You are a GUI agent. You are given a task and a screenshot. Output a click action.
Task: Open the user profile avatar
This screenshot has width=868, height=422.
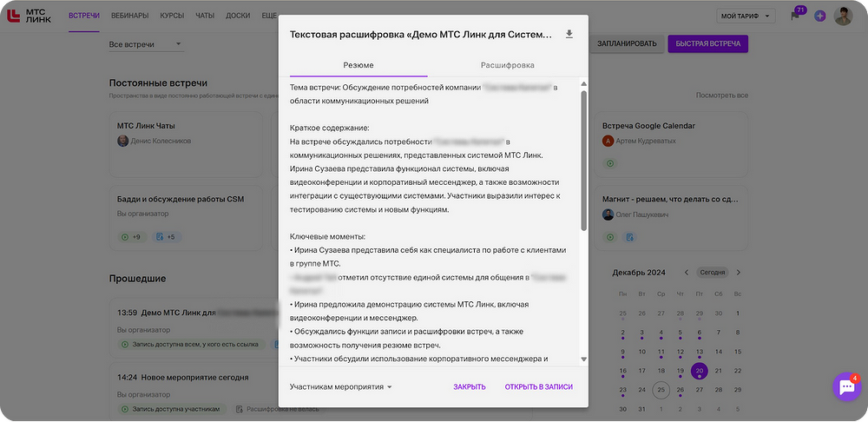844,16
